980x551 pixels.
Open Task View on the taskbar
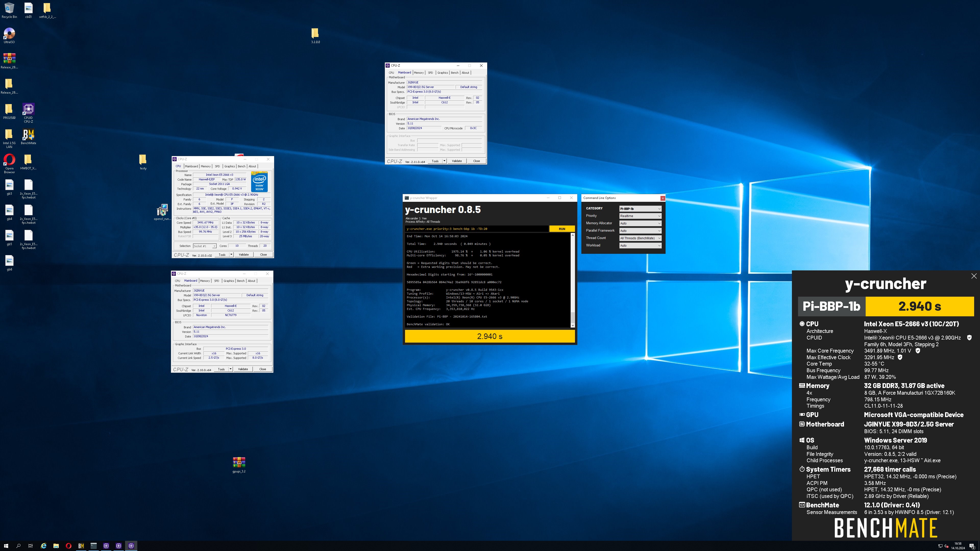[31, 546]
